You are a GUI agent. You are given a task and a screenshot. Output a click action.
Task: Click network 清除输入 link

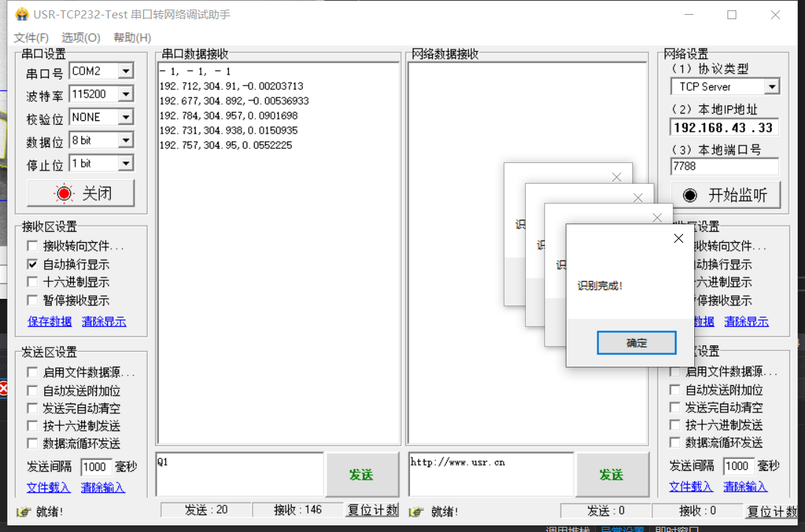click(x=745, y=486)
